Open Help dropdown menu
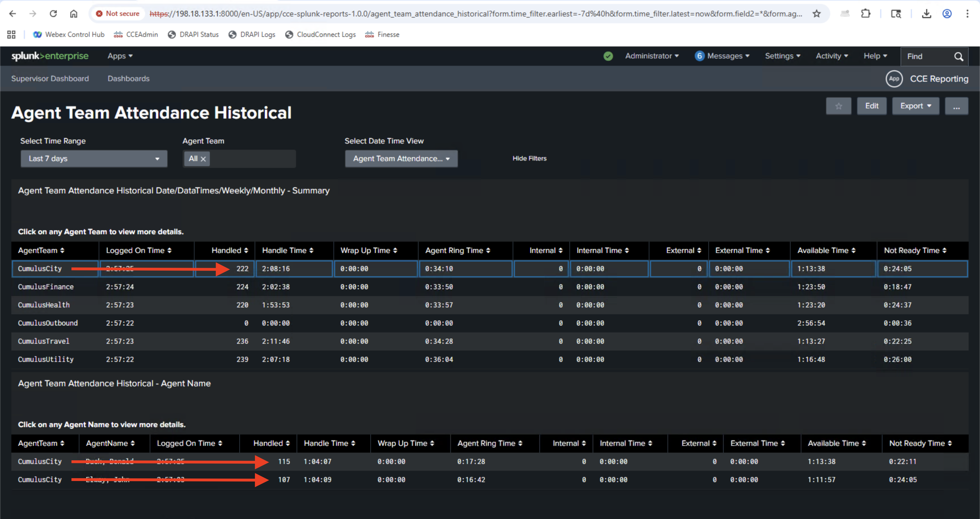 [875, 56]
